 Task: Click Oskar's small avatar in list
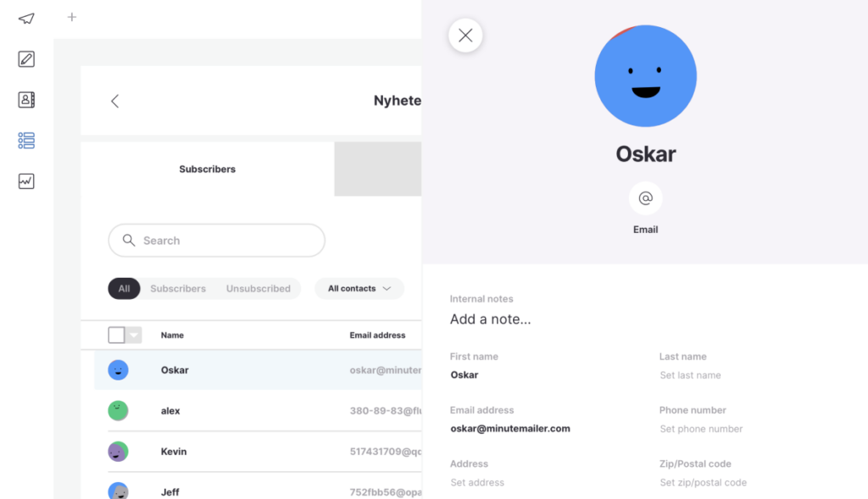point(118,369)
